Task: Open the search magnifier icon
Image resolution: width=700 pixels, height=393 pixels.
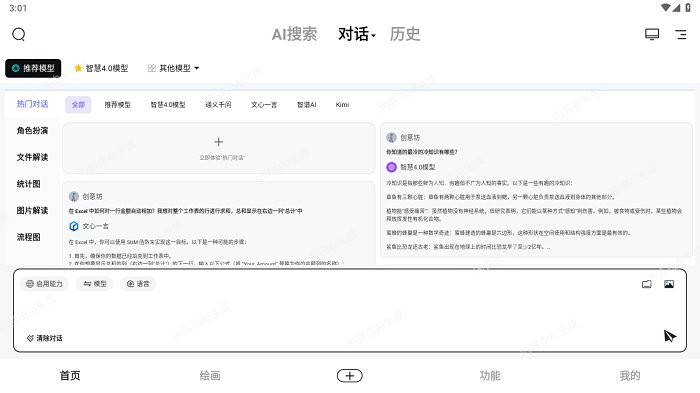Action: 19,34
